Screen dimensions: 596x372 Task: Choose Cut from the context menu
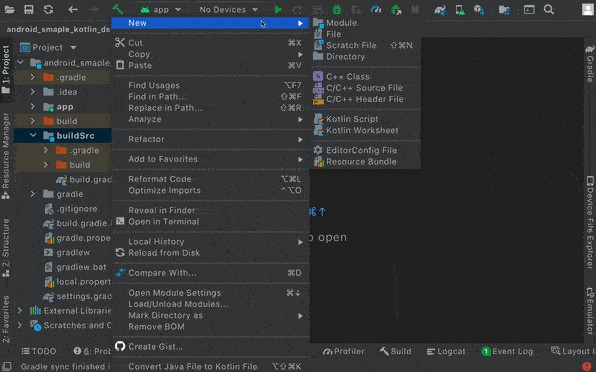tap(210, 43)
